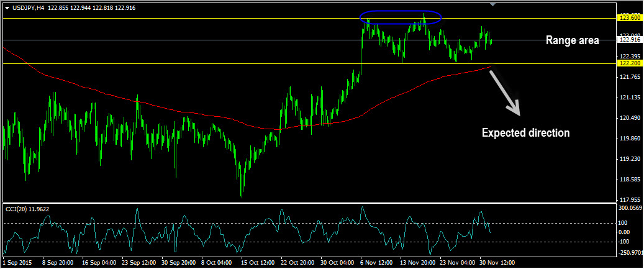Click the 121.135 price axis value
The image size is (644, 269).
pos(630,98)
